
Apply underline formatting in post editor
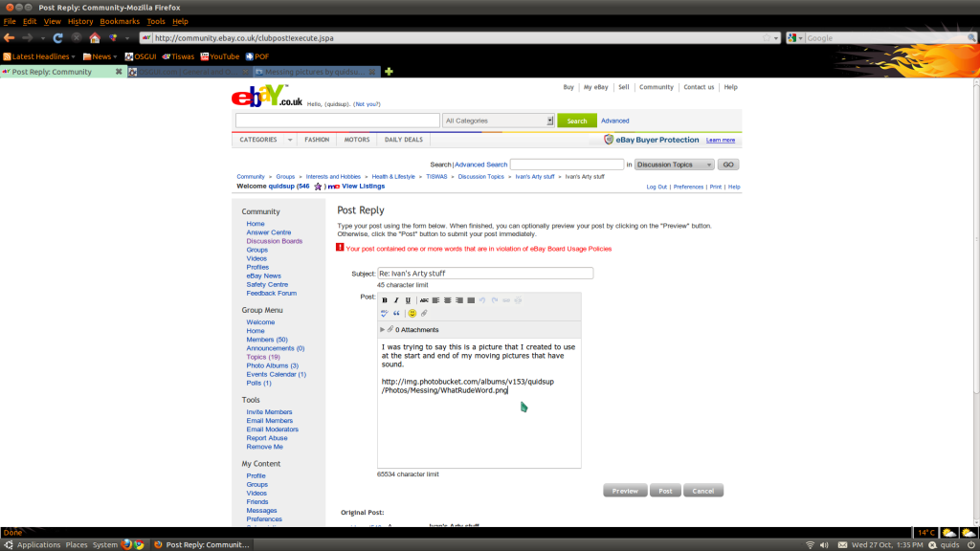coord(408,300)
